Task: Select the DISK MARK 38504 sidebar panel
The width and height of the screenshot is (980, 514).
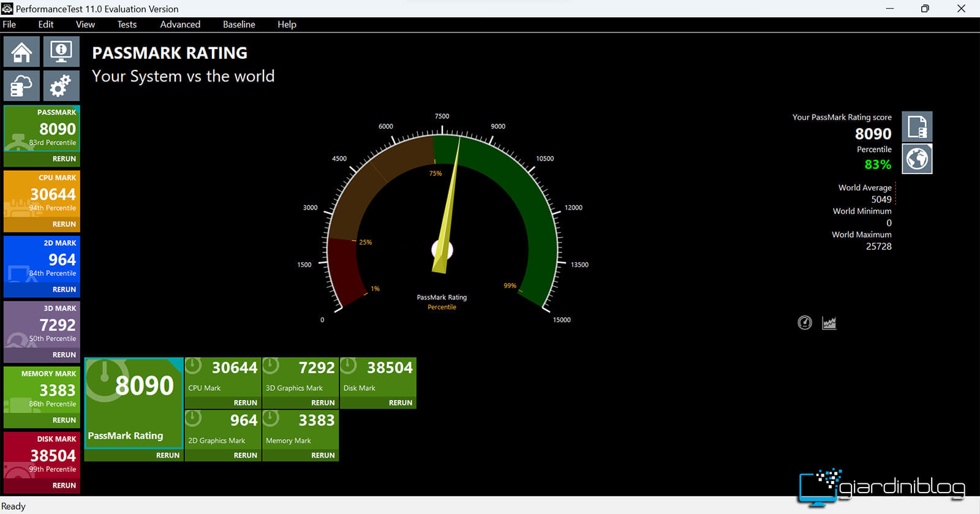Action: (x=42, y=455)
